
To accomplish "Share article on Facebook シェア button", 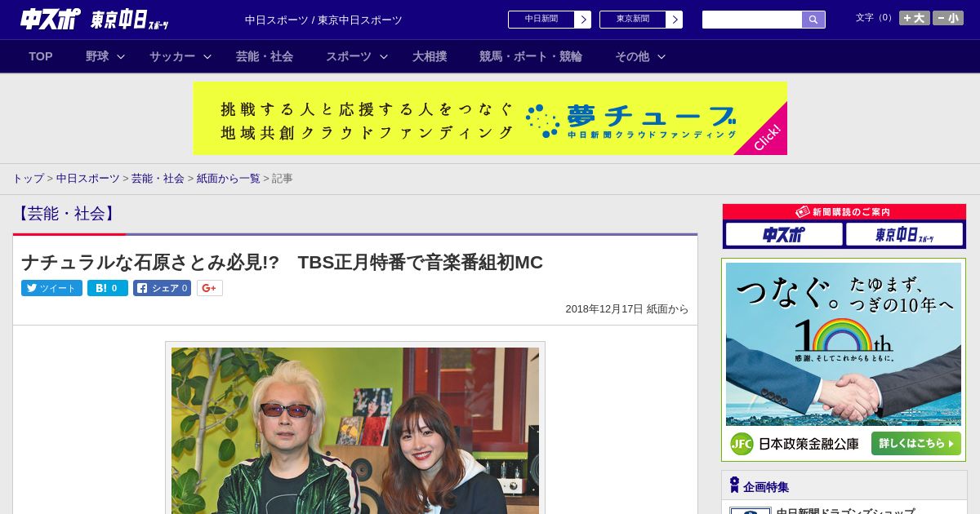I will (x=162, y=288).
